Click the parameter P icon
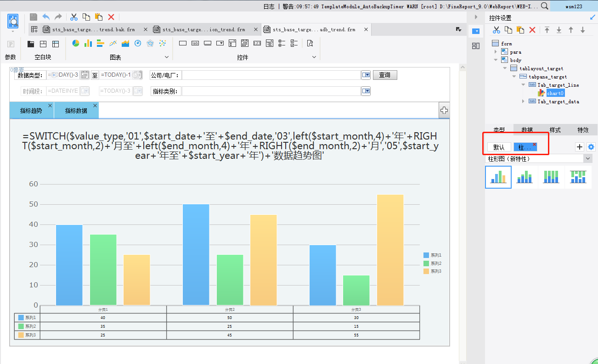598x364 pixels. 11,44
